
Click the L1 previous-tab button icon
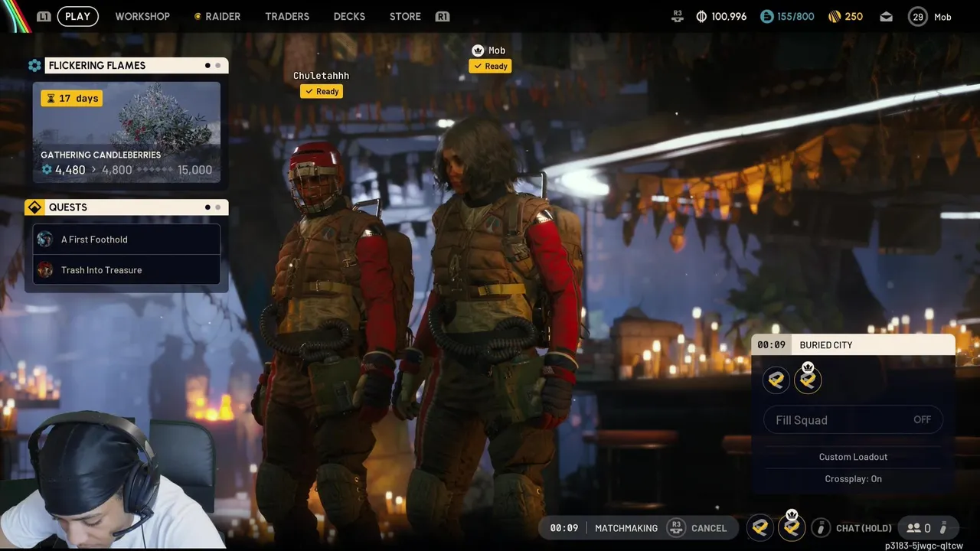(44, 16)
